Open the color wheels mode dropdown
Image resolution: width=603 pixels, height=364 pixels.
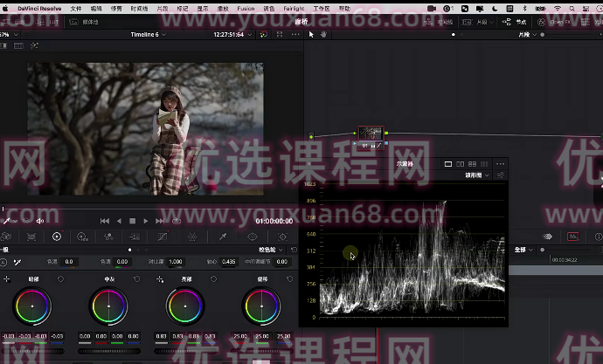(x=271, y=250)
